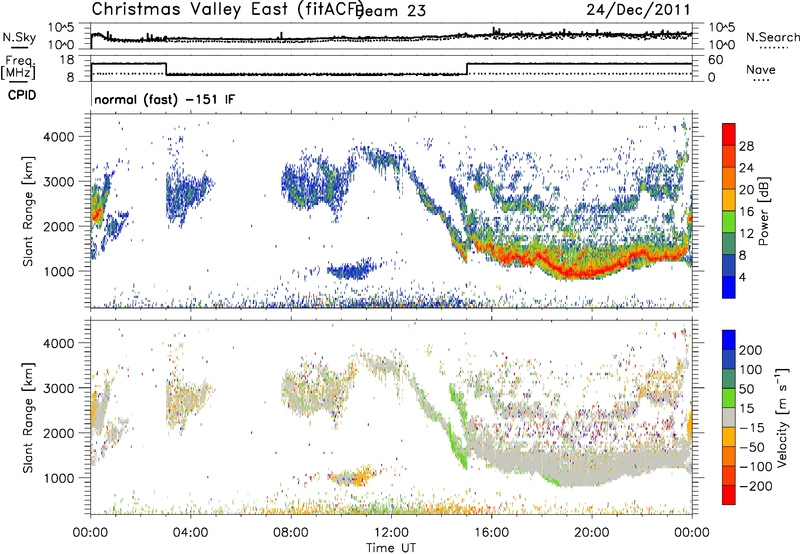The image size is (800, 554).
Task: Click the light green segment of Velocity colorbar
Action: point(729,398)
